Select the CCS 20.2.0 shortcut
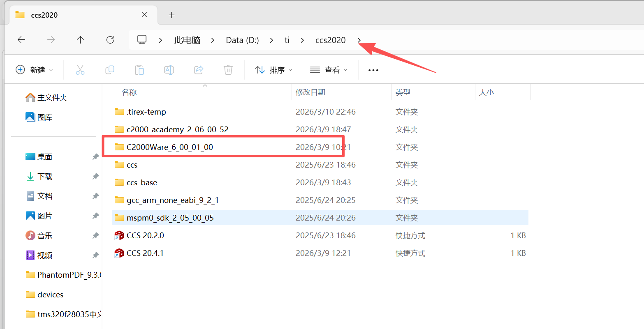Screen dimensions: 644x329 320,235
